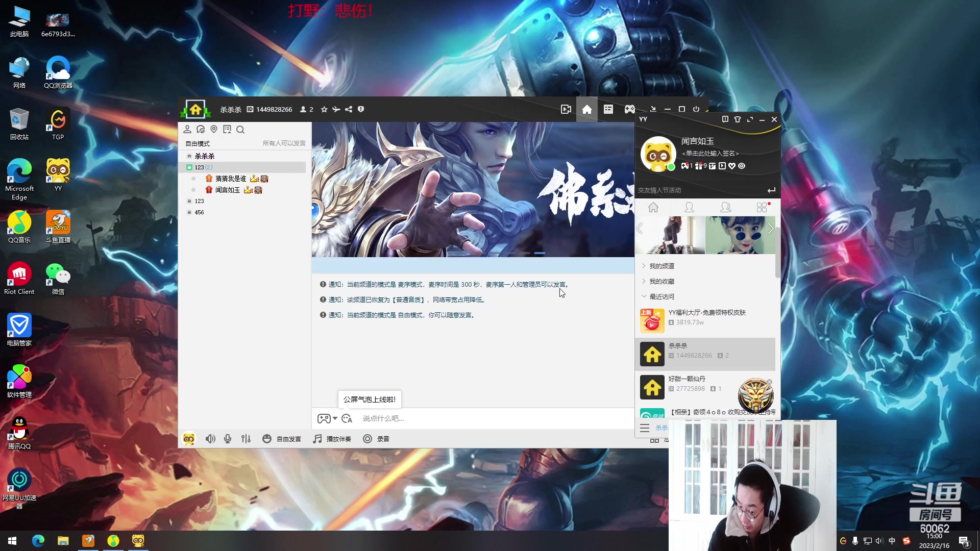Viewport: 980px width, 551px height.
Task: Open the chat bubble icon above channel tree
Action: 201,130
